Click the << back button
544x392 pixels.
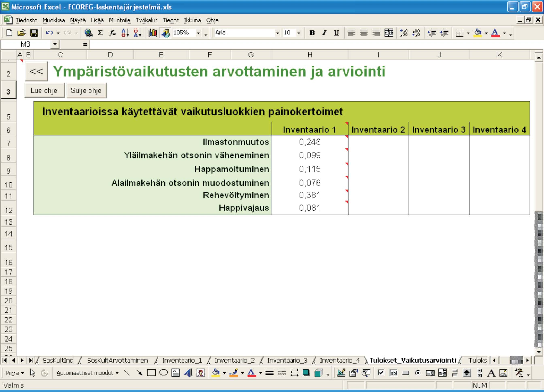(36, 71)
